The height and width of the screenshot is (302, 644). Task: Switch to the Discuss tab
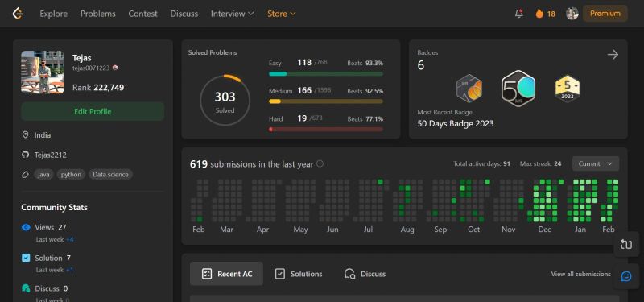point(365,274)
